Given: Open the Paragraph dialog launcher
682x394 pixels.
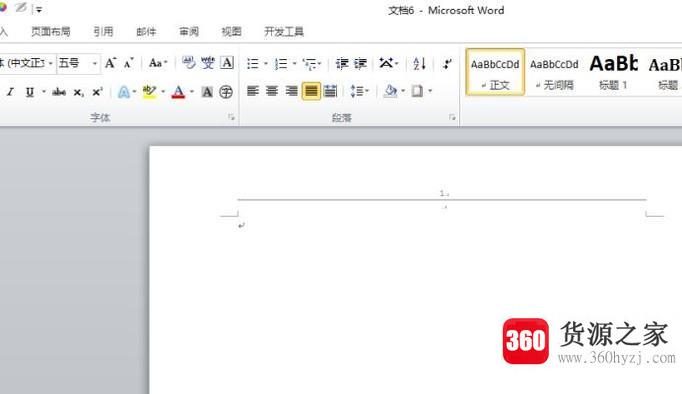Looking at the screenshot, I should click(452, 117).
